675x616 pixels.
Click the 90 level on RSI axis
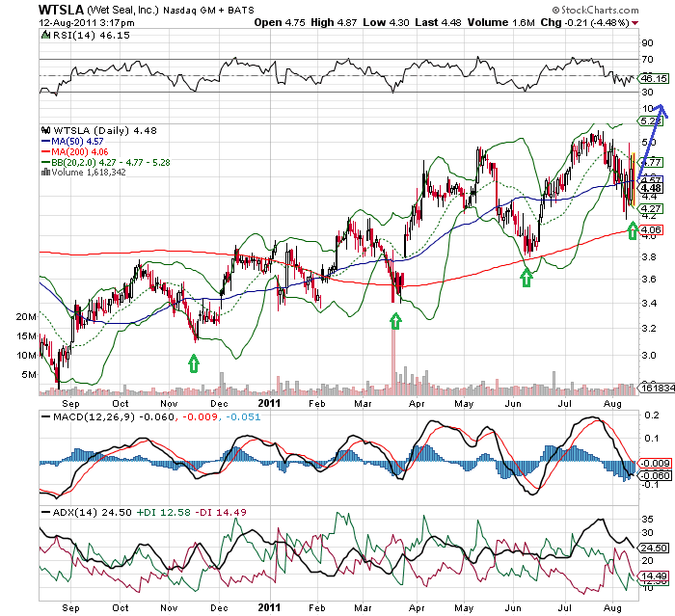647,43
